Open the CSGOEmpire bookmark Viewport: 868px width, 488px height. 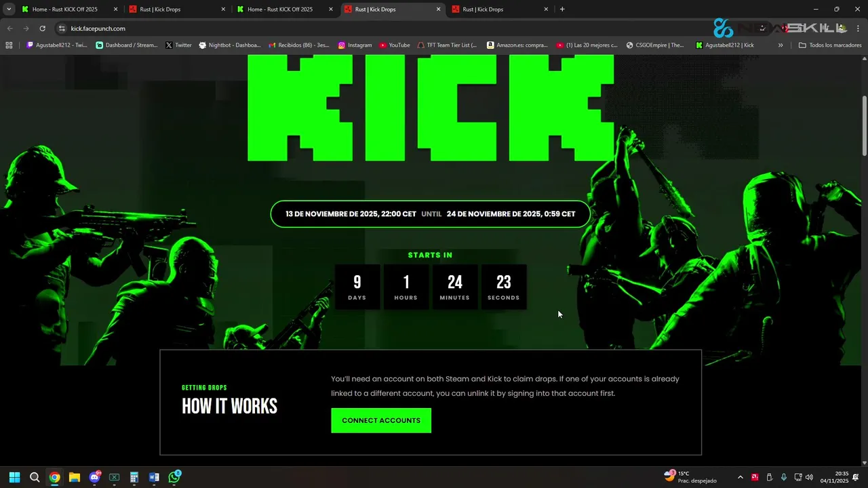pyautogui.click(x=656, y=45)
